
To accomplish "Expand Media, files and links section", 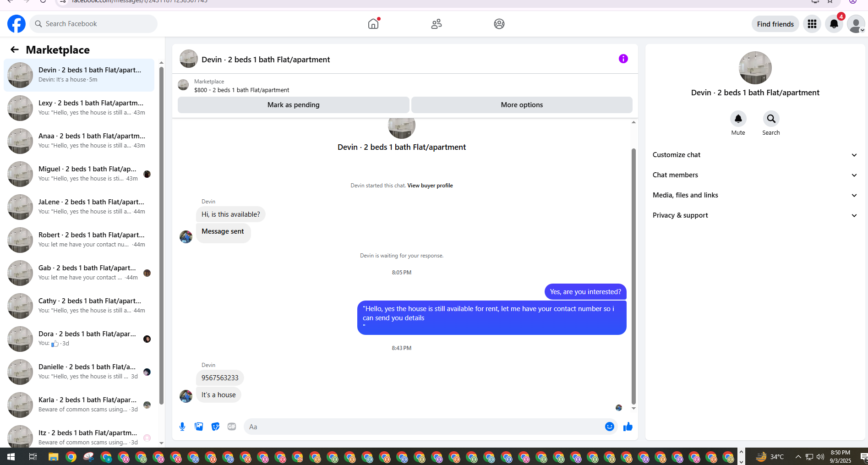I will coord(755,195).
